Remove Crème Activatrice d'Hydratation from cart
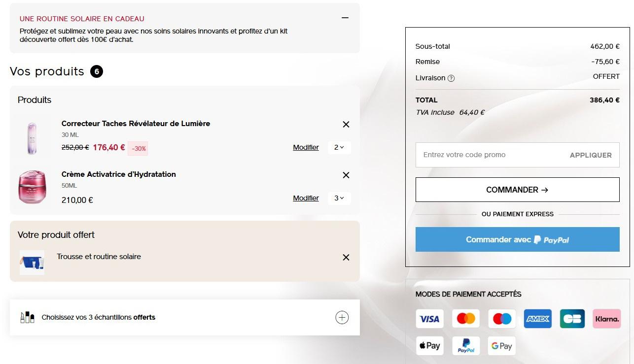Viewport: 634px width, 364px height. (346, 175)
